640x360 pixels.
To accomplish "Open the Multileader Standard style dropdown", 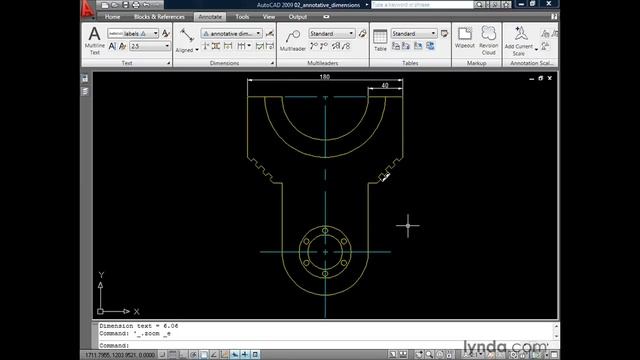I will pyautogui.click(x=351, y=33).
